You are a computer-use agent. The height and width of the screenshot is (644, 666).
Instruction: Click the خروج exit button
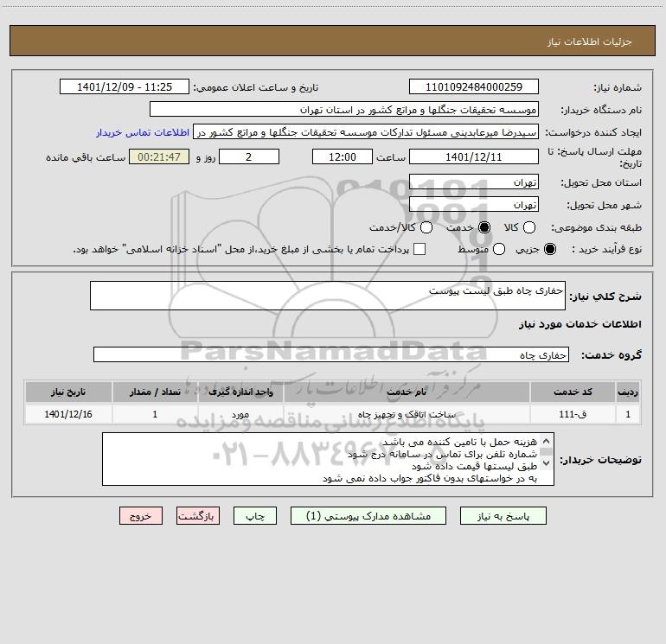141,516
